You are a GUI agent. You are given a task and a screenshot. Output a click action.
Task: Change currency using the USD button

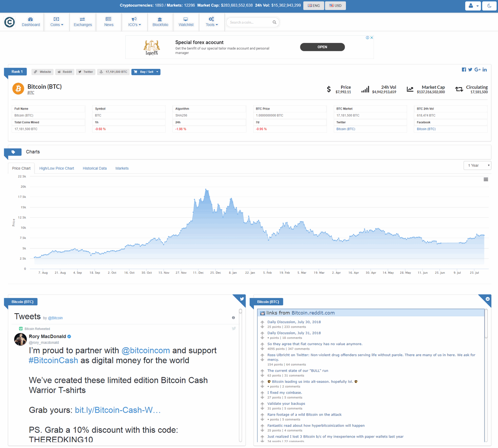[x=335, y=5]
